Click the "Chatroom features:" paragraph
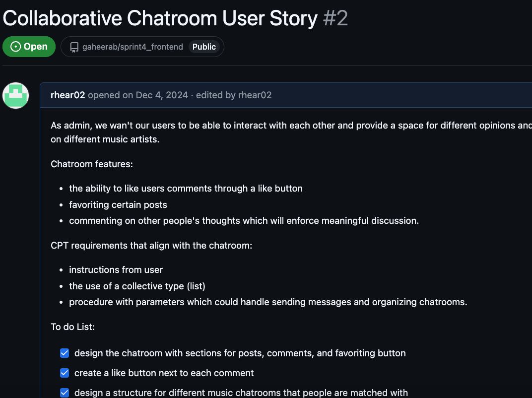Image resolution: width=532 pixels, height=398 pixels. pyautogui.click(x=92, y=164)
